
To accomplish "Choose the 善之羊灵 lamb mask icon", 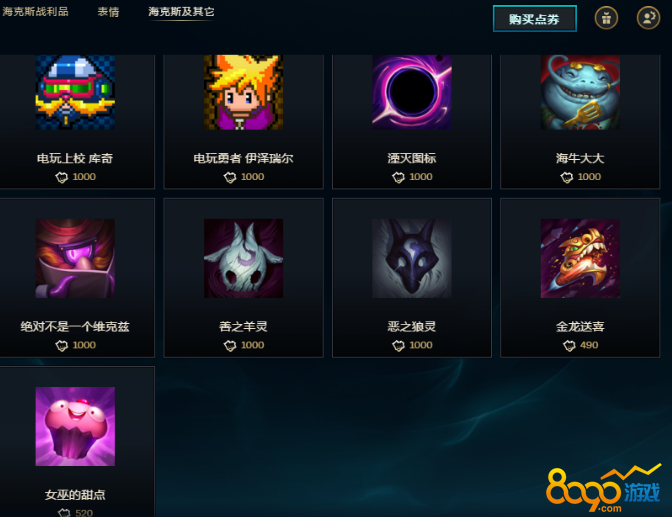I will point(243,258).
